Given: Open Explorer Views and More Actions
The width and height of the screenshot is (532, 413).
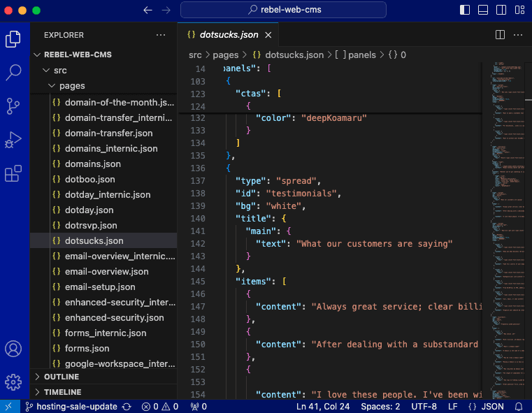Looking at the screenshot, I should click(x=161, y=35).
